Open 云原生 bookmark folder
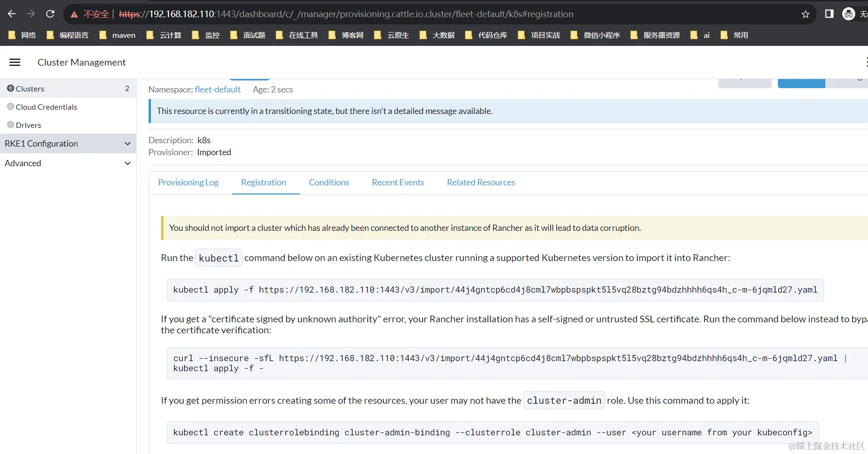Viewport: 868px width, 454px height. (392, 35)
